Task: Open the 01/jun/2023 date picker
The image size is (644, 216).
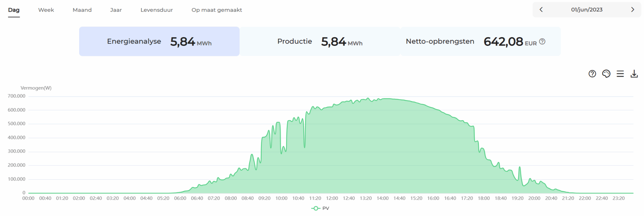Action: (587, 10)
